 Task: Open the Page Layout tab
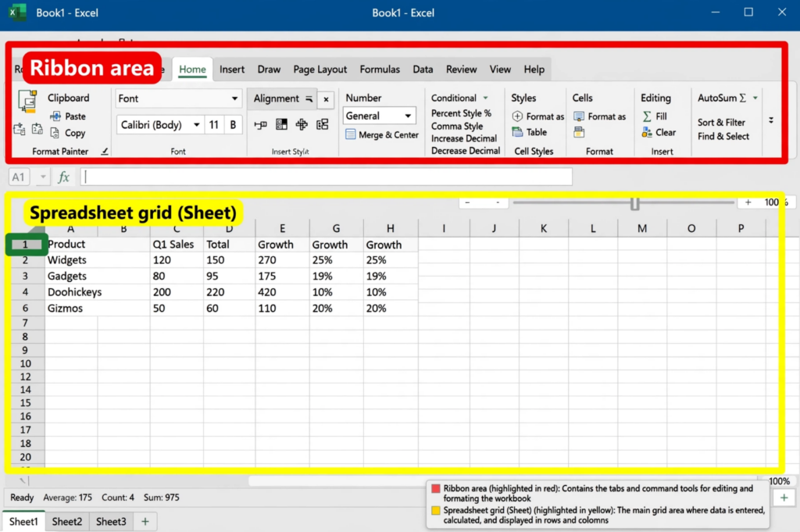tap(320, 70)
